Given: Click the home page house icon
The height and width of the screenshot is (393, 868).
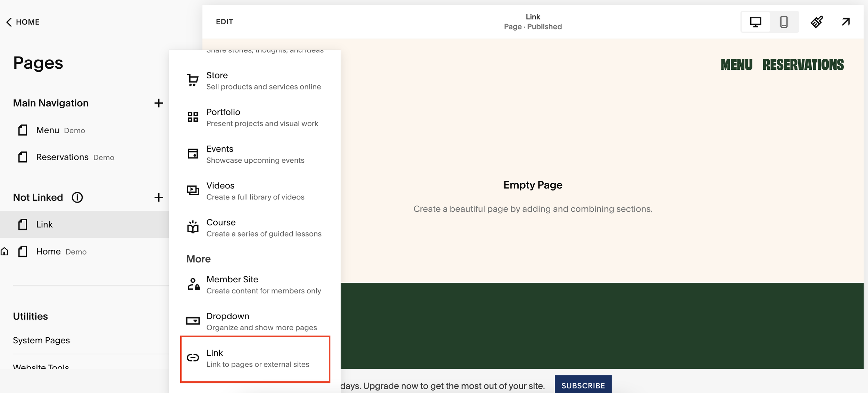Looking at the screenshot, I should pos(5,251).
